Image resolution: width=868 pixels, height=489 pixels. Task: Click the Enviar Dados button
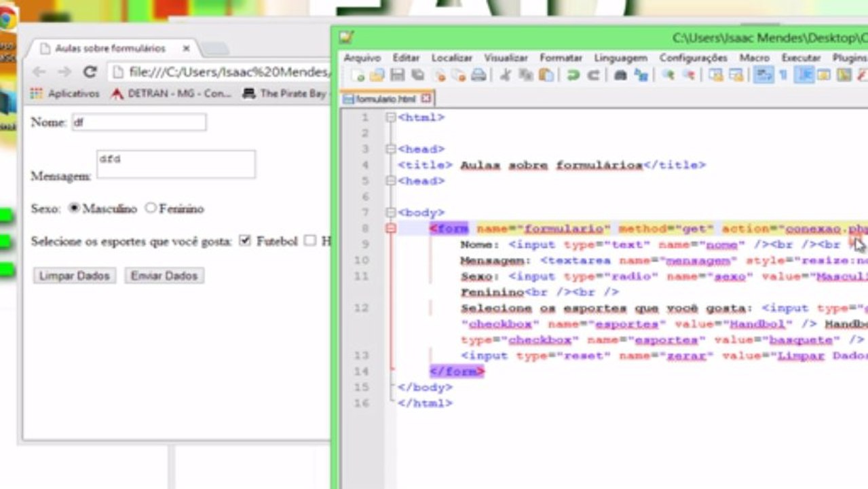pos(164,276)
